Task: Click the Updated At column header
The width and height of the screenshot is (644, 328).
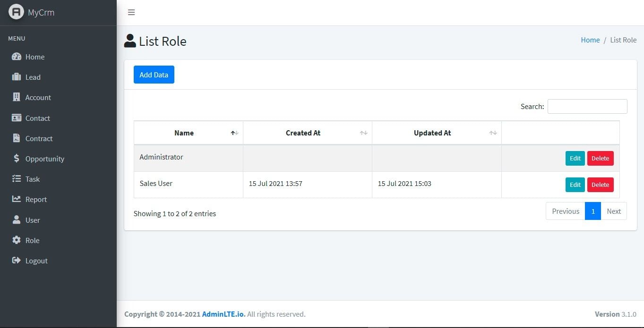Action: tap(437, 133)
